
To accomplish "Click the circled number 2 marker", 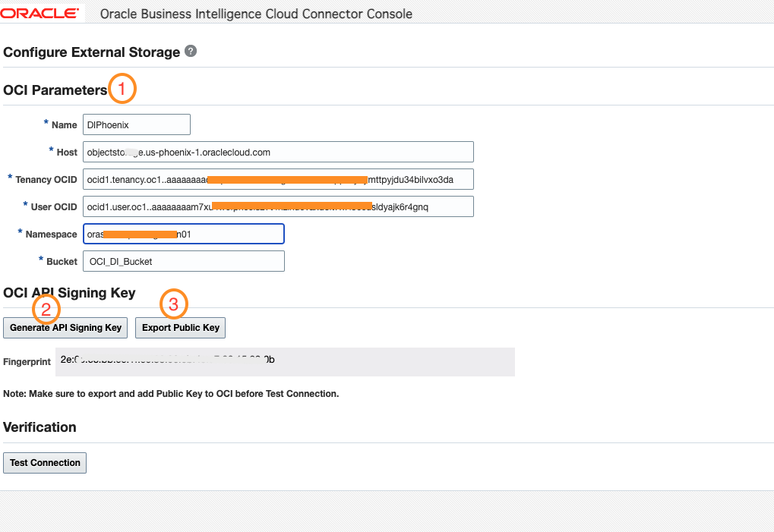I will point(46,308).
